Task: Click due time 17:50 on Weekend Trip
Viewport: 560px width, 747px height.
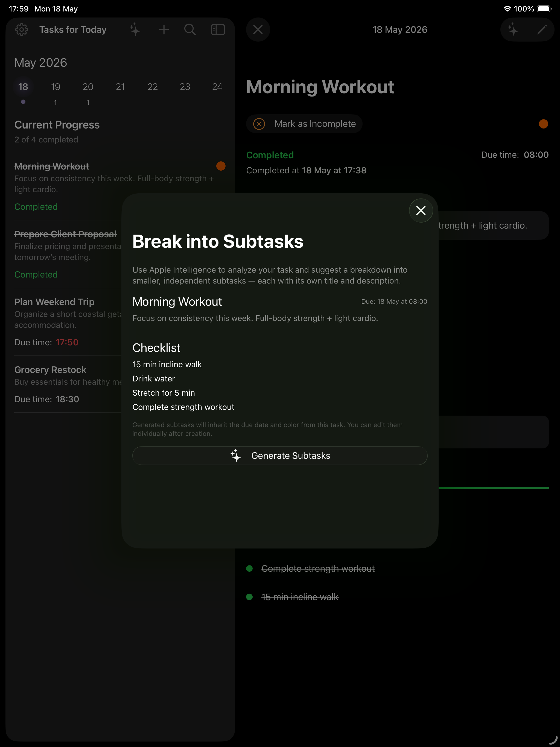Action: [67, 342]
